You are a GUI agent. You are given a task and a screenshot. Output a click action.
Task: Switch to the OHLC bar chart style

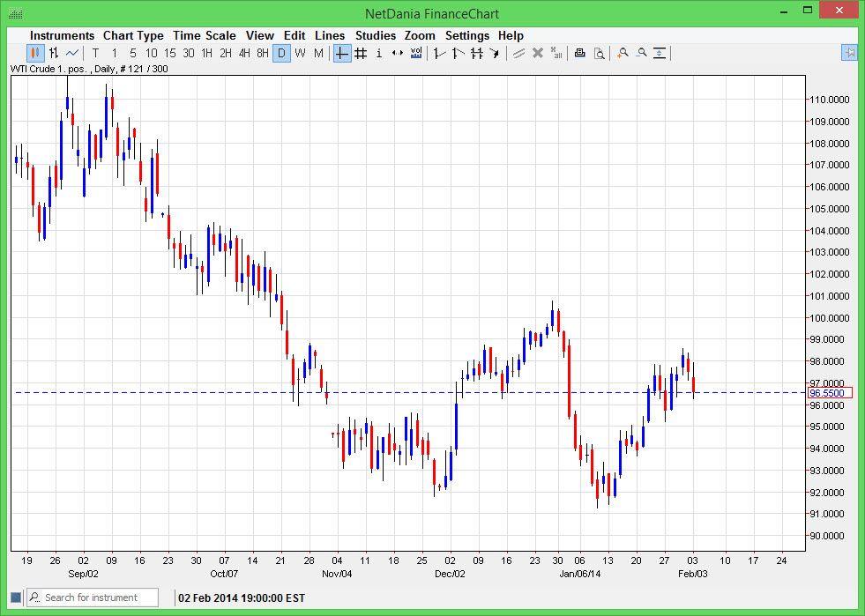point(51,54)
